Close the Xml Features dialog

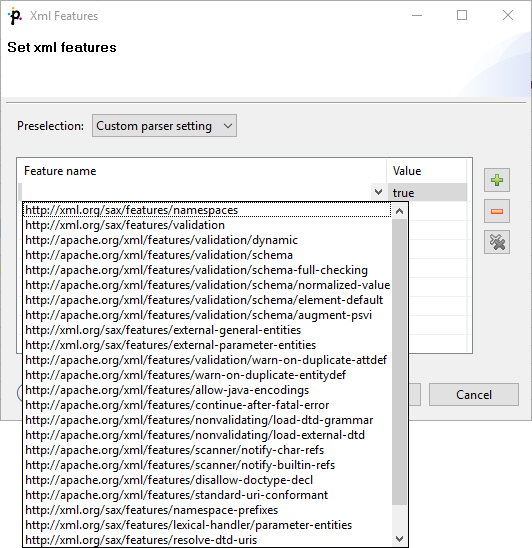508,15
